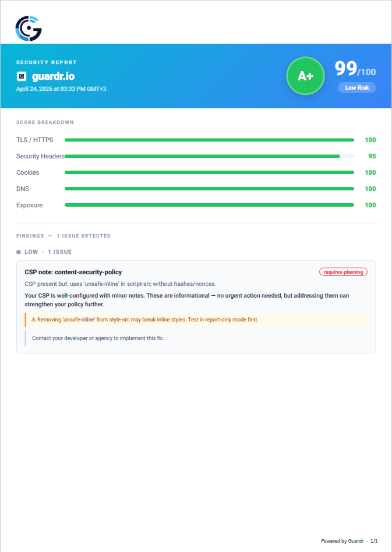Click the unsafe-inline warning banner
392x552 pixels.
click(196, 320)
